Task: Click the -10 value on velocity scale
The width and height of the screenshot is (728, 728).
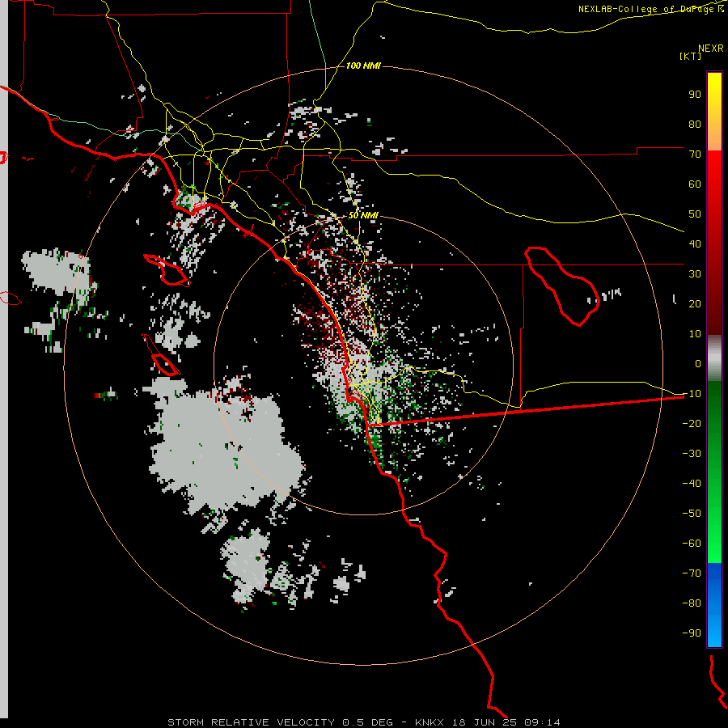Action: pyautogui.click(x=692, y=394)
